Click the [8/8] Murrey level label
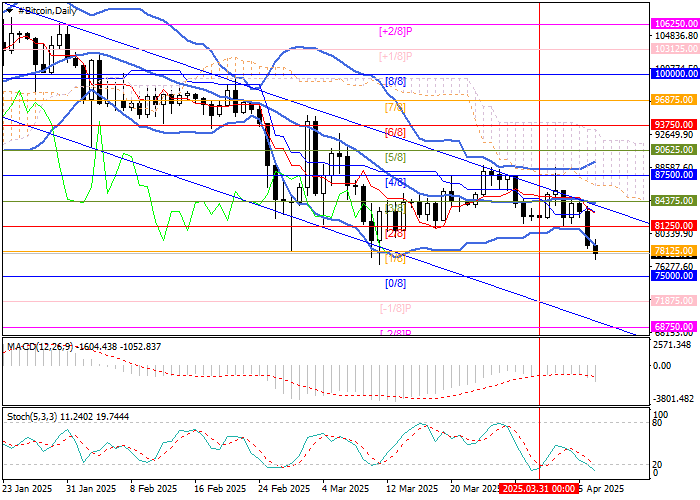The image size is (700, 500). pos(395,81)
